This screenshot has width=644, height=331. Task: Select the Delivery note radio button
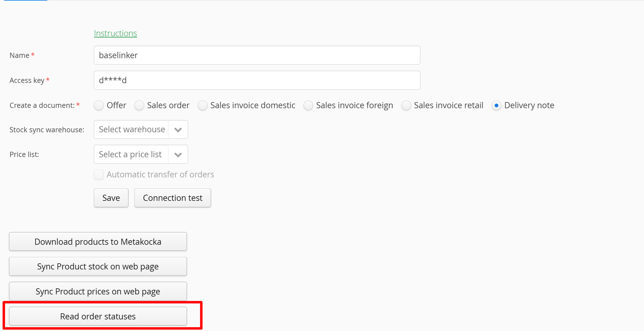pyautogui.click(x=496, y=105)
